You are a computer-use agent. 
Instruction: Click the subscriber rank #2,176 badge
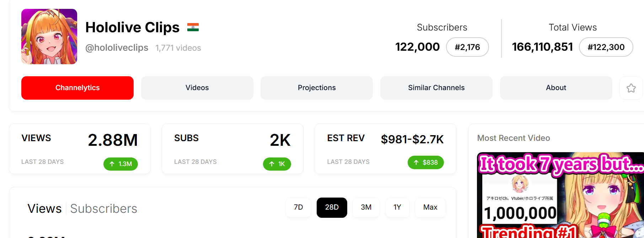pos(467,47)
